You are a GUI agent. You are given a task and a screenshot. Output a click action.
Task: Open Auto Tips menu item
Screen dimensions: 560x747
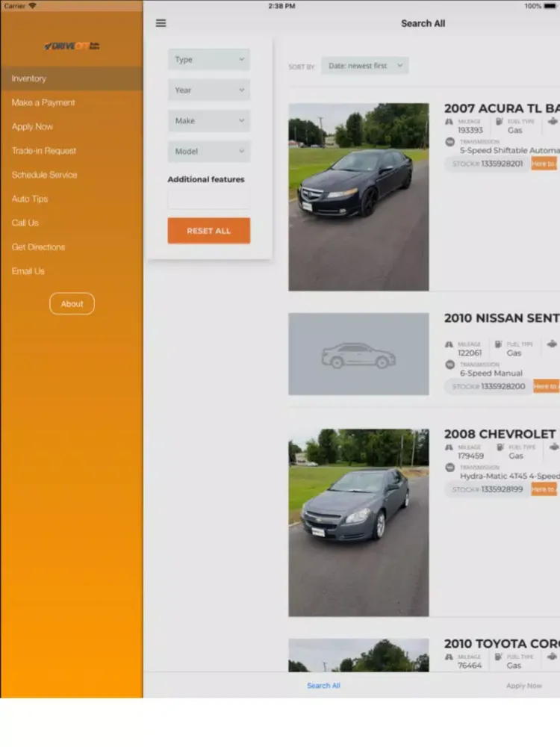(x=72, y=199)
